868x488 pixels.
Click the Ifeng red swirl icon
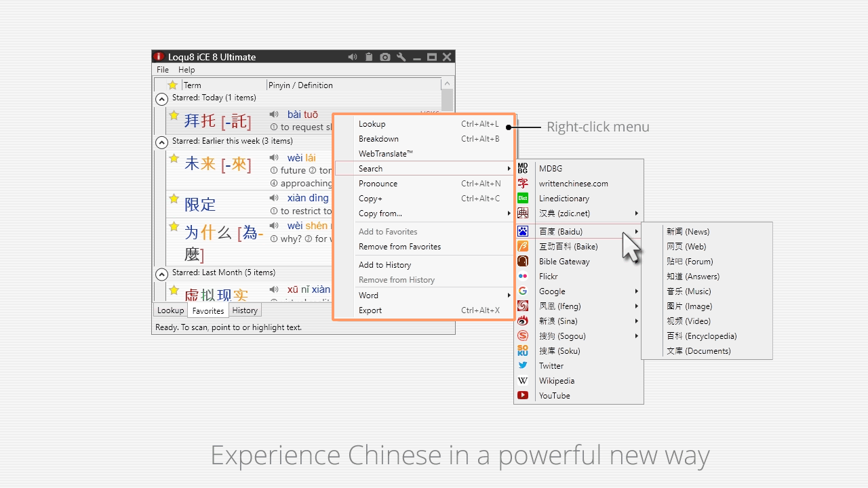[x=523, y=306]
